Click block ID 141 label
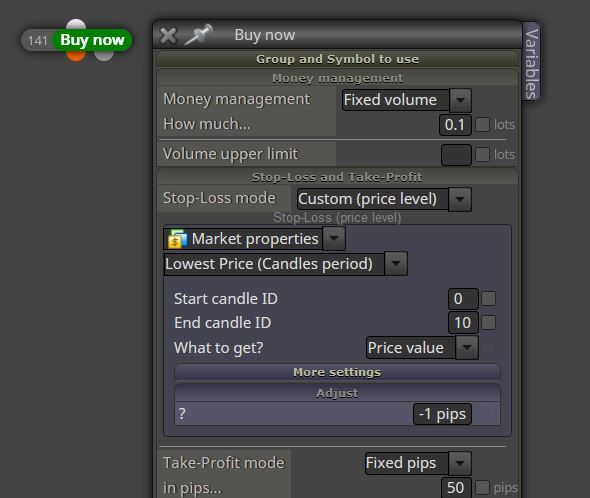 pyautogui.click(x=37, y=41)
